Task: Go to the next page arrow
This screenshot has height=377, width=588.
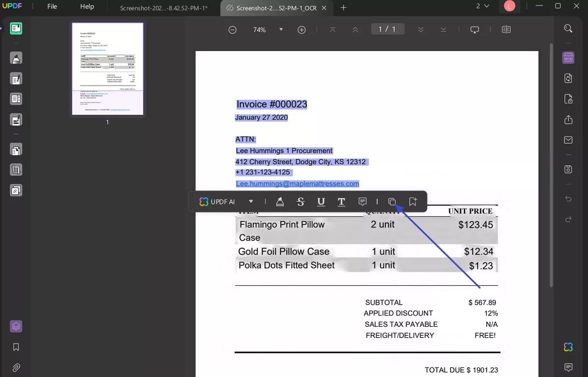Action: (421, 30)
